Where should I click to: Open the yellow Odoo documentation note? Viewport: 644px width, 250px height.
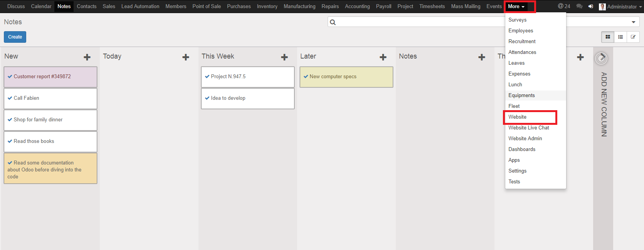pos(50,169)
